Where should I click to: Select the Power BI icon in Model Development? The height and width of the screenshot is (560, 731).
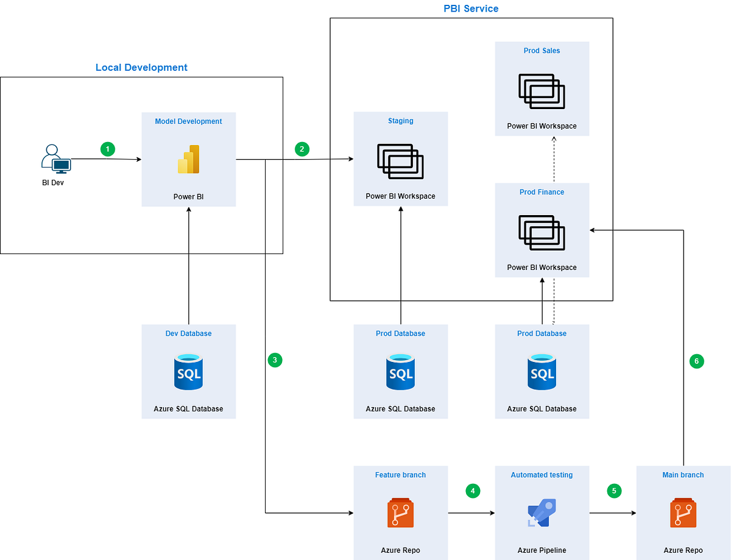(x=188, y=160)
